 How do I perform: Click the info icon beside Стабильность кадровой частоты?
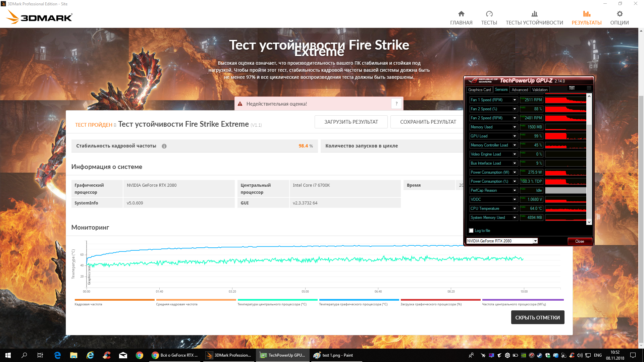(x=164, y=146)
